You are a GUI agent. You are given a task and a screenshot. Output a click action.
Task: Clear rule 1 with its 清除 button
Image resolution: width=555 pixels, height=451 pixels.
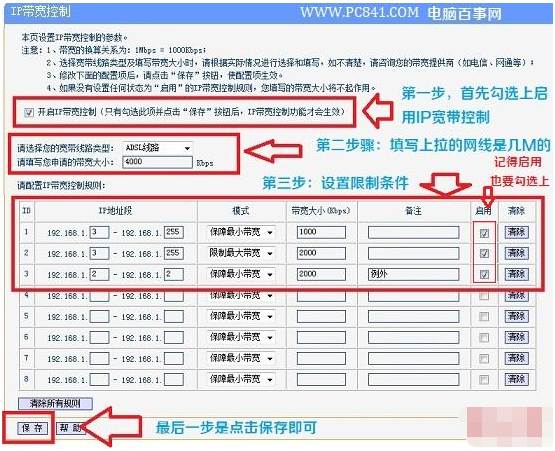click(516, 232)
